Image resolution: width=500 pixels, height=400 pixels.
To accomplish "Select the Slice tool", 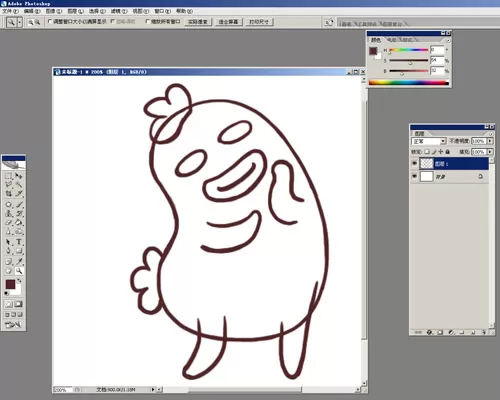I will pos(19,193).
